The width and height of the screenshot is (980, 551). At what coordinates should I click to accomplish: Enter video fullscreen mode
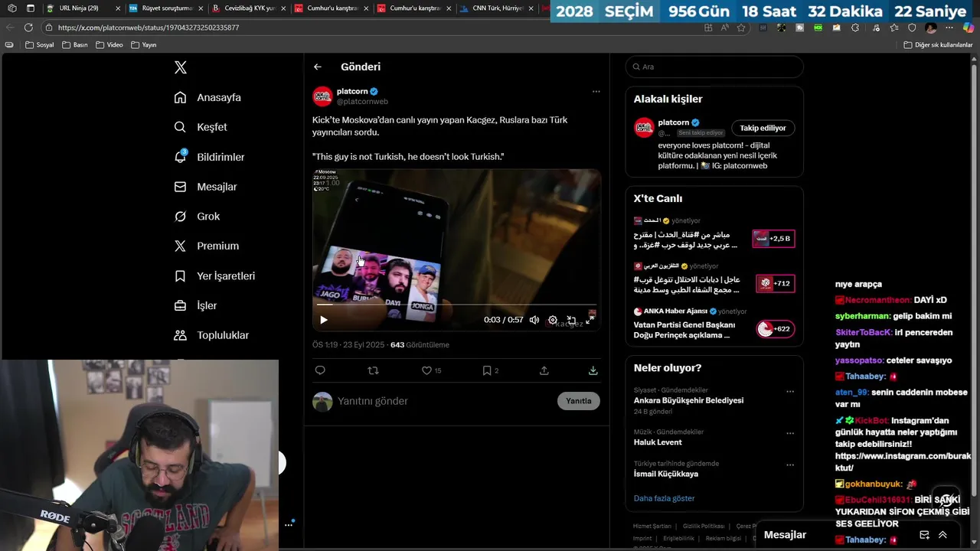[590, 320]
